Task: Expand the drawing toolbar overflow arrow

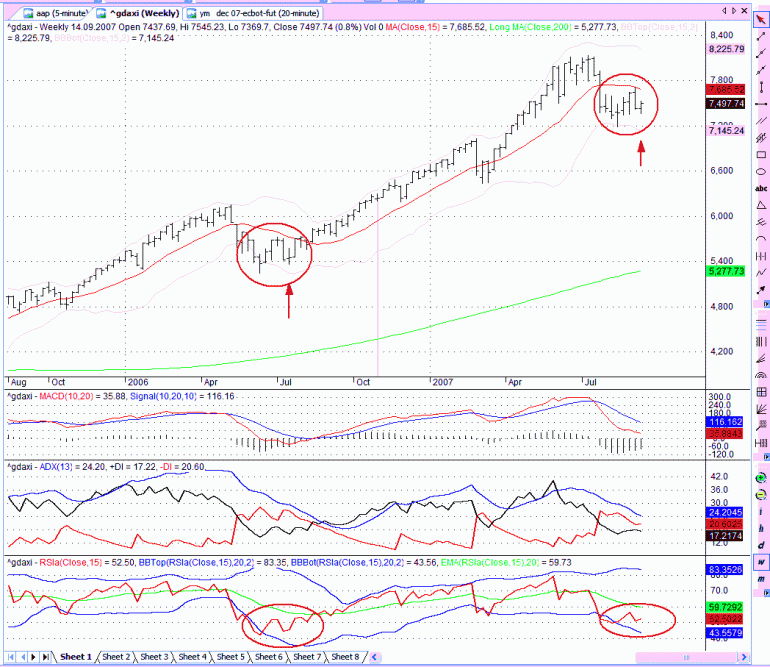Action: tap(766, 305)
